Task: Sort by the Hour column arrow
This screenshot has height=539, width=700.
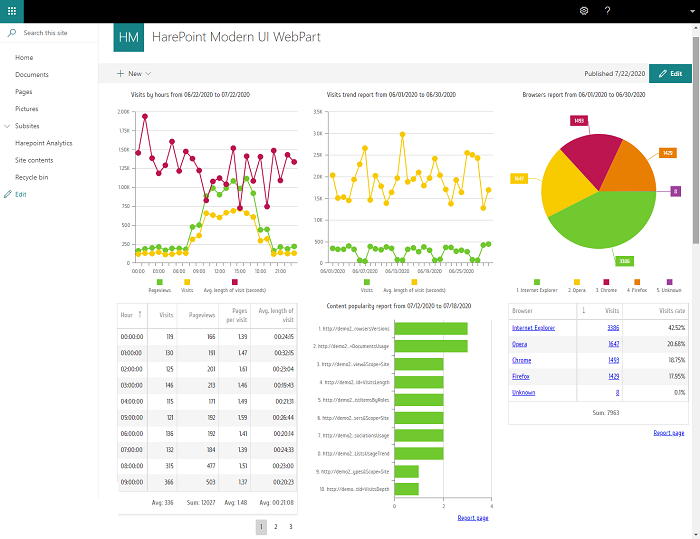Action: [140, 315]
